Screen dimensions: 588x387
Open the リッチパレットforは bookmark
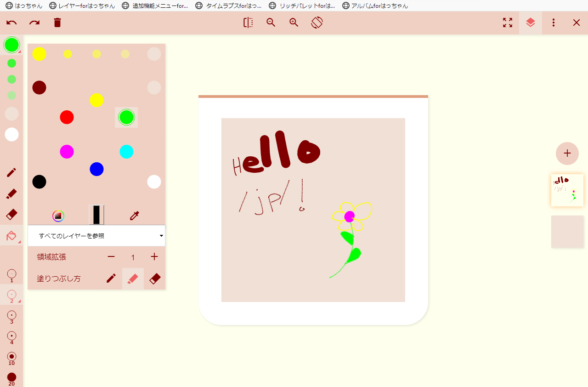302,6
